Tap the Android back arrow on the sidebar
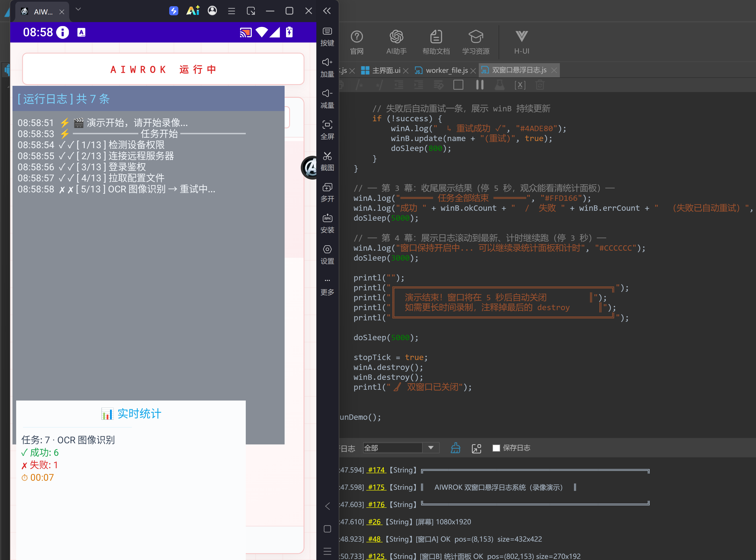 coord(327,506)
